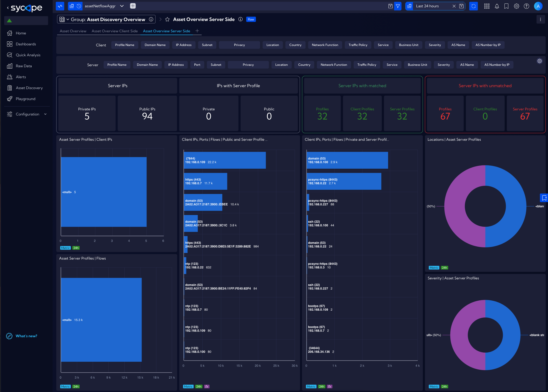Click the gear icon beside Server filters

(x=539, y=61)
